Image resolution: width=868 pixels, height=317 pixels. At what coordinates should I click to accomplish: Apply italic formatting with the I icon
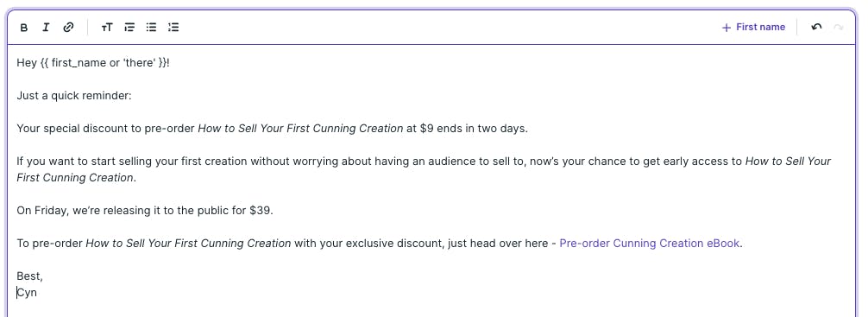(46, 27)
